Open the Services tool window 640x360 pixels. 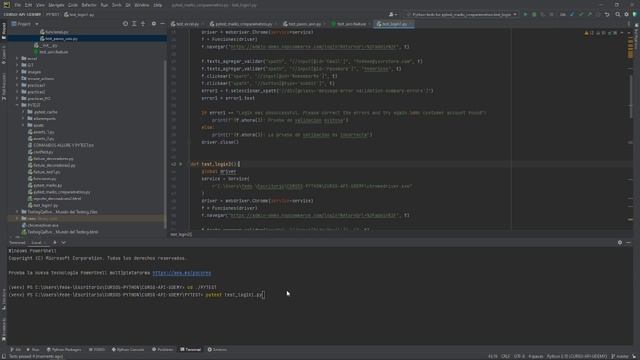(x=217, y=350)
